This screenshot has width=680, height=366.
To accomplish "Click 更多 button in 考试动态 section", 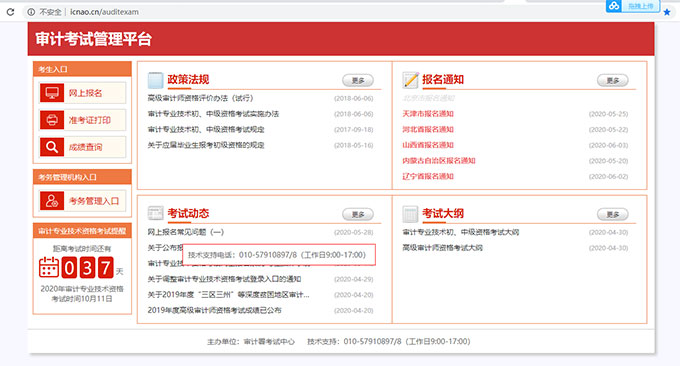I will tap(358, 214).
